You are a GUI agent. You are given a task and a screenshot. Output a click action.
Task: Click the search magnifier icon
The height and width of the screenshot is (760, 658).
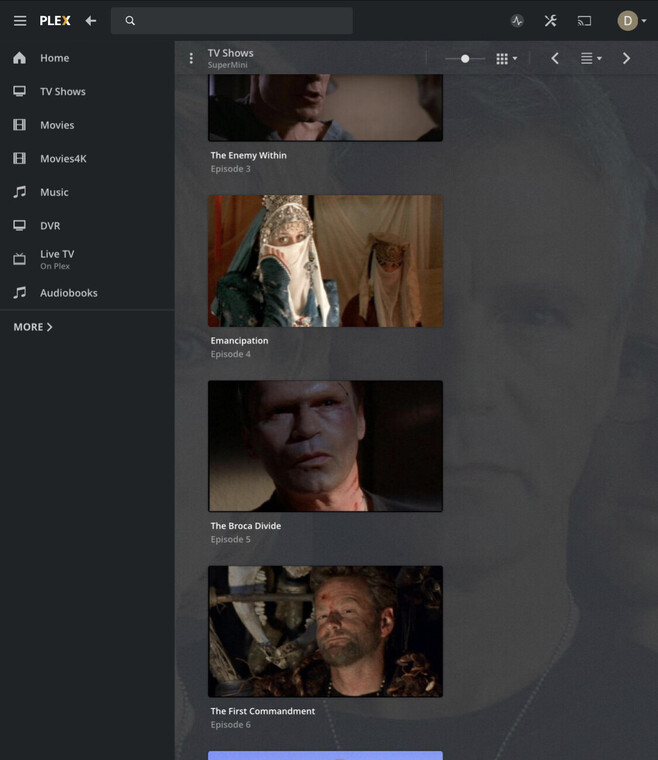tap(130, 21)
